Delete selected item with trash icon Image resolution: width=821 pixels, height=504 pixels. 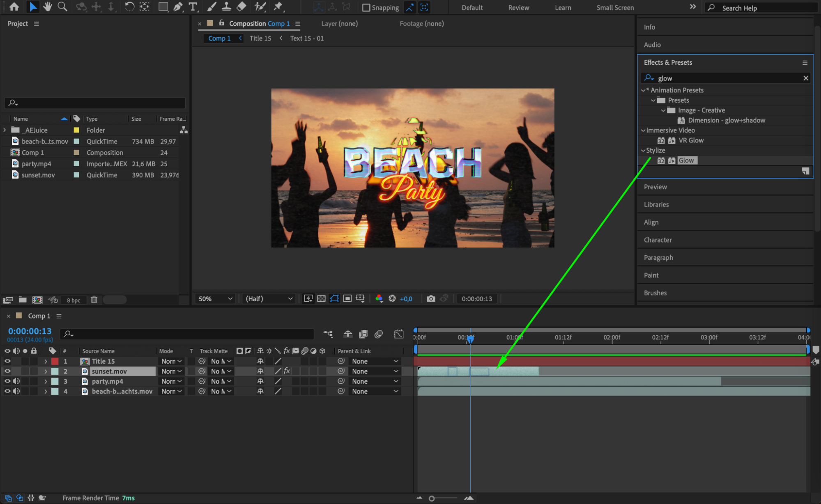pos(94,300)
